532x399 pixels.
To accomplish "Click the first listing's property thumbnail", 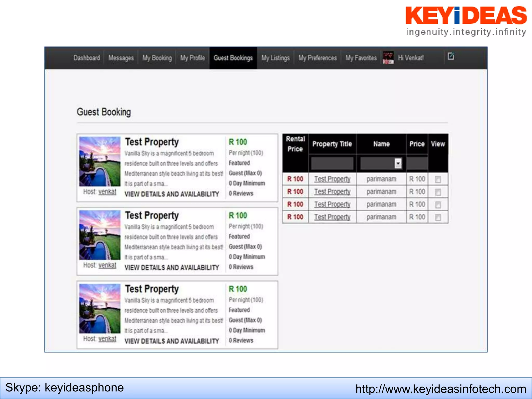I will 100,161.
